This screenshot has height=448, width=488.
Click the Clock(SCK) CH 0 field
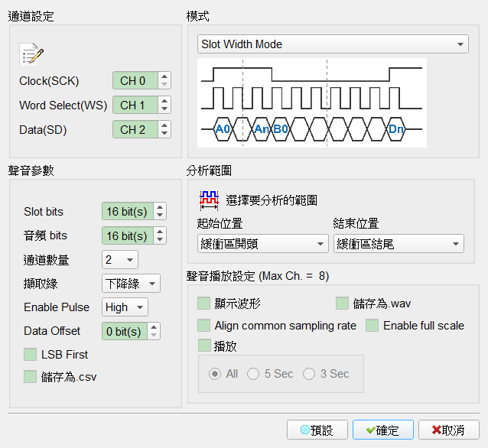pyautogui.click(x=135, y=80)
